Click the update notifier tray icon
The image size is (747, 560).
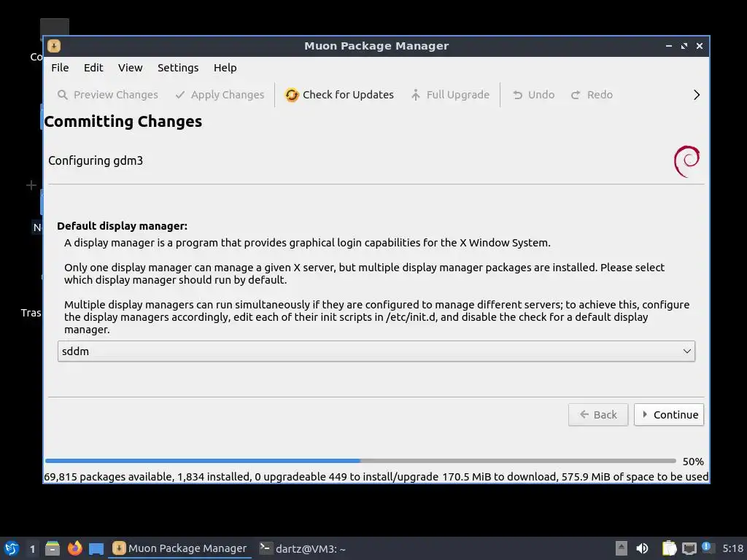click(x=708, y=548)
